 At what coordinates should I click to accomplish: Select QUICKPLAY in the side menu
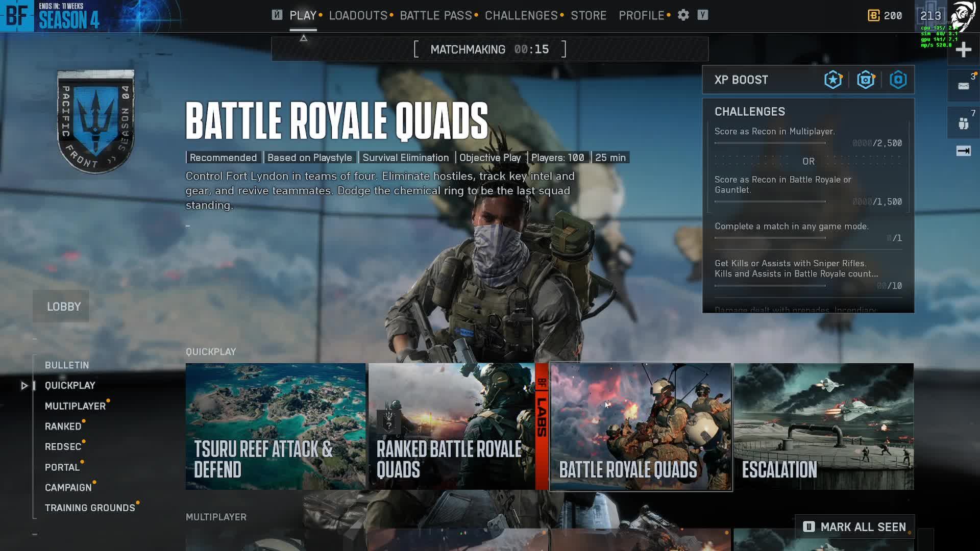point(70,386)
